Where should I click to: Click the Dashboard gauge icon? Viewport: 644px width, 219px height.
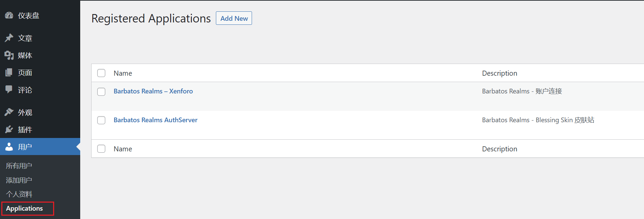(9, 15)
